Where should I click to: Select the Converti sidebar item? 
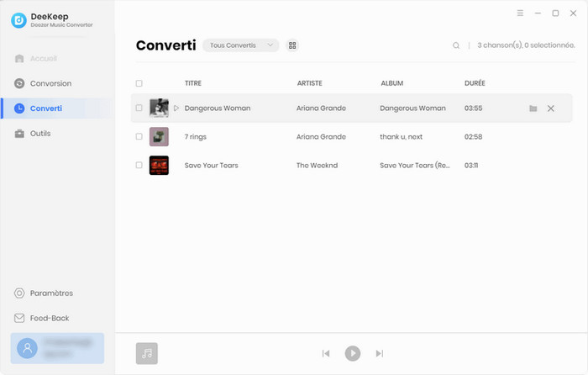56,108
